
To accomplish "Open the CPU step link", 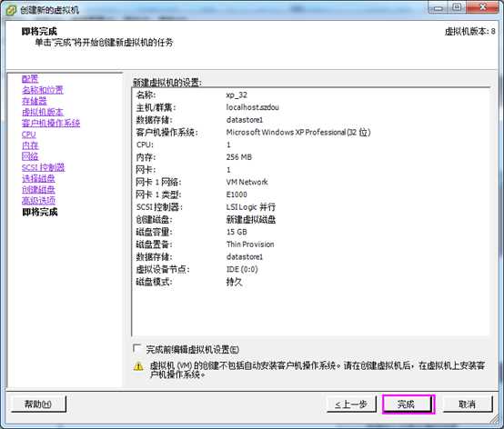I will [28, 135].
